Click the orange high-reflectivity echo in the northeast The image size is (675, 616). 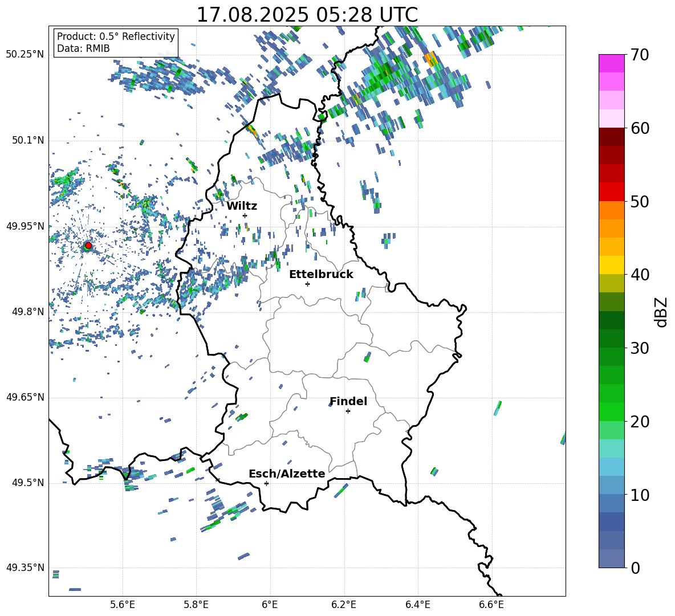tap(431, 58)
